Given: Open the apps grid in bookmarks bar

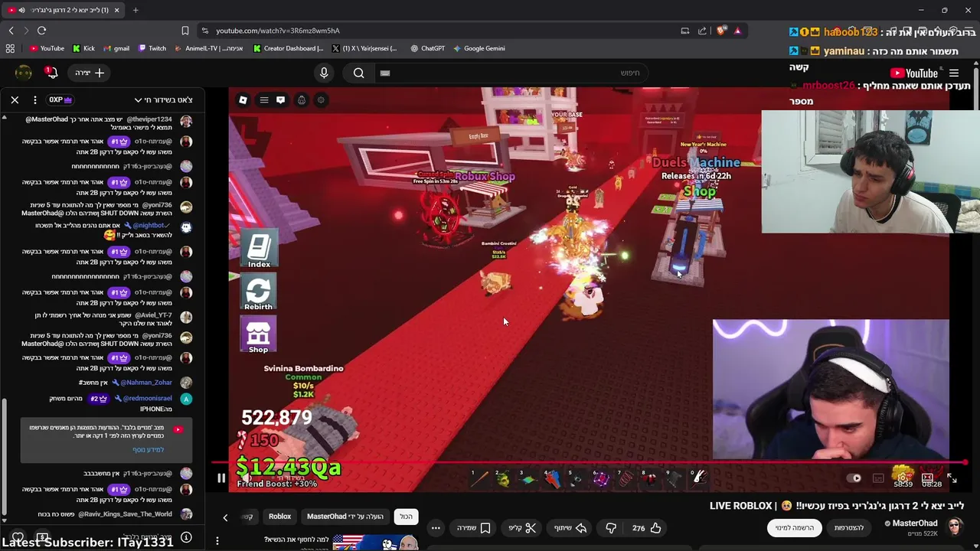Looking at the screenshot, I should click(x=10, y=48).
